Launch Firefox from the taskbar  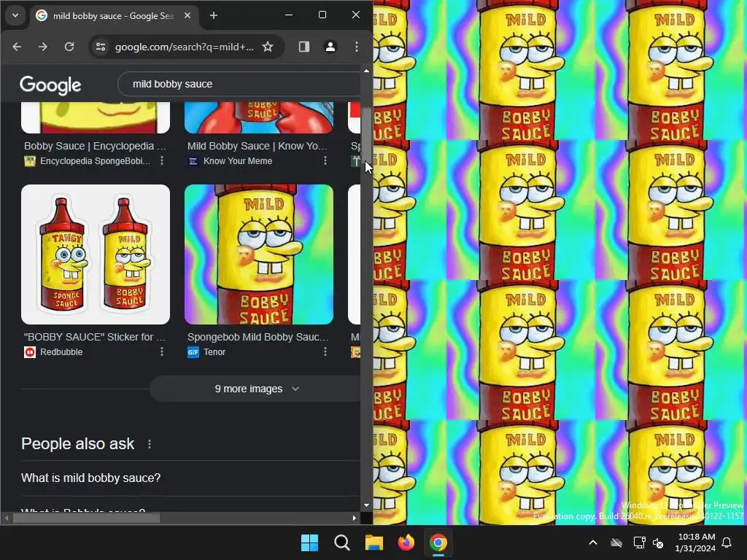coord(406,542)
